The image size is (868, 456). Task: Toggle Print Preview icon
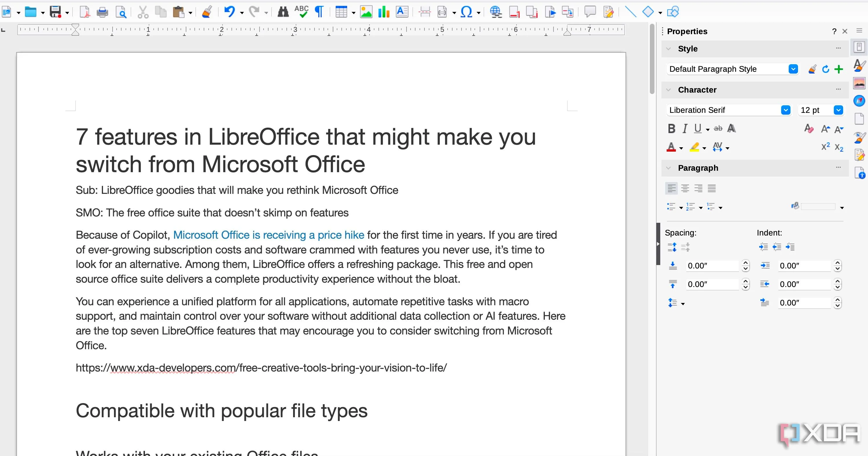121,12
